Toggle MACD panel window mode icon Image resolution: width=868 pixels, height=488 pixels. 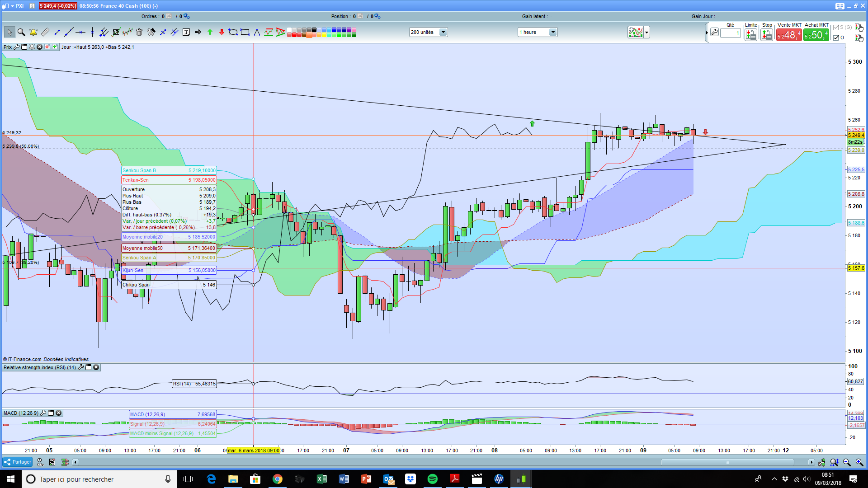[51, 413]
